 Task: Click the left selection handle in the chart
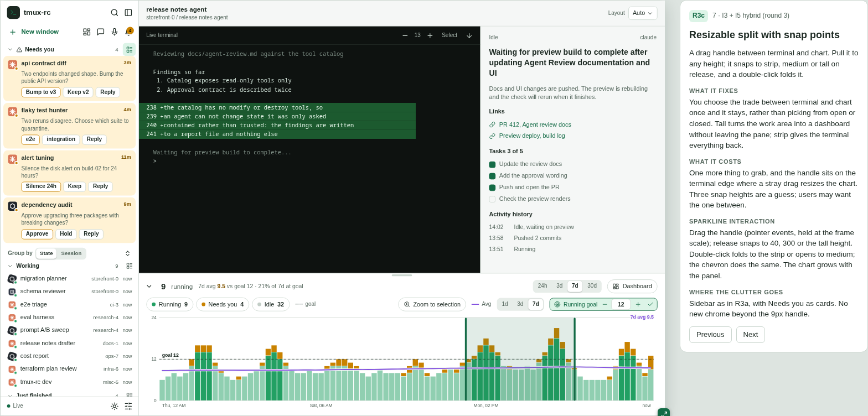466,359
